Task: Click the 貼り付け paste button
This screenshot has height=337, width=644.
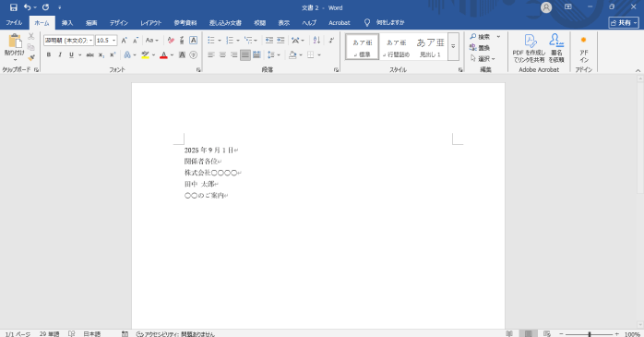Action: pos(15,47)
